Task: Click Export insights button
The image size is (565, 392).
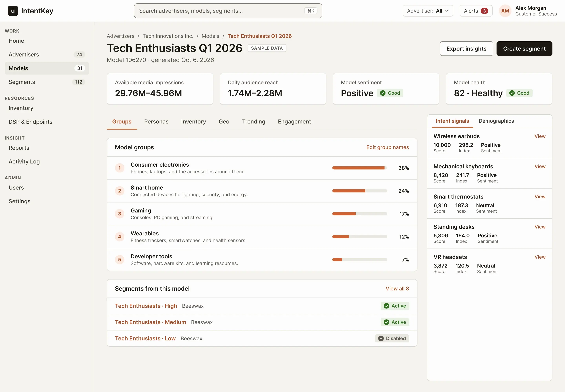Action: click(x=466, y=49)
